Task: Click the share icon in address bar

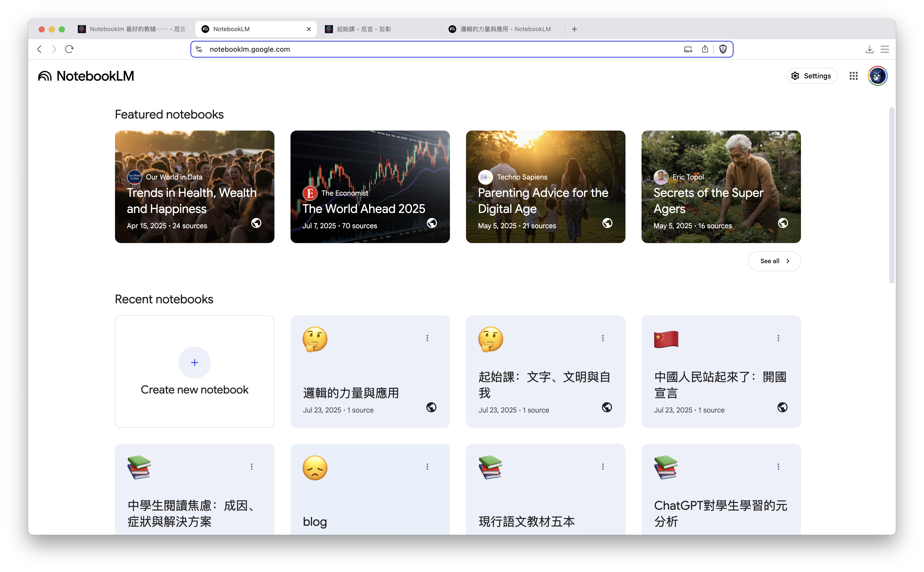Action: point(705,49)
